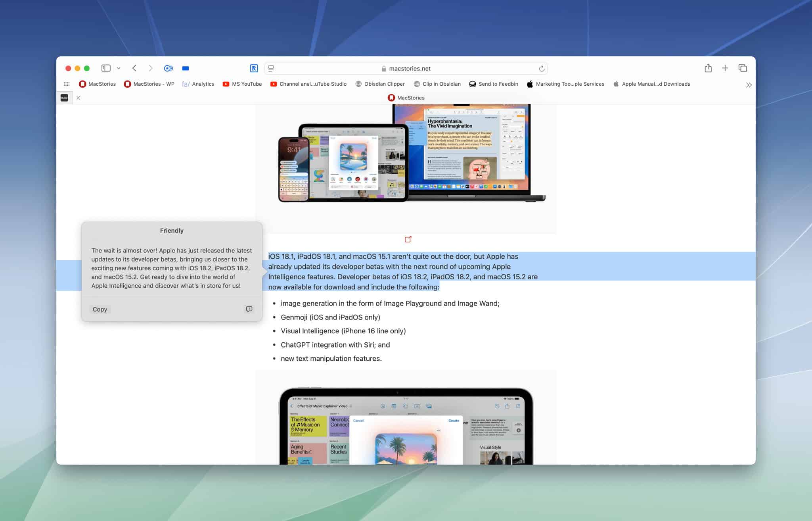Open the Analytics bookmark

(x=198, y=84)
